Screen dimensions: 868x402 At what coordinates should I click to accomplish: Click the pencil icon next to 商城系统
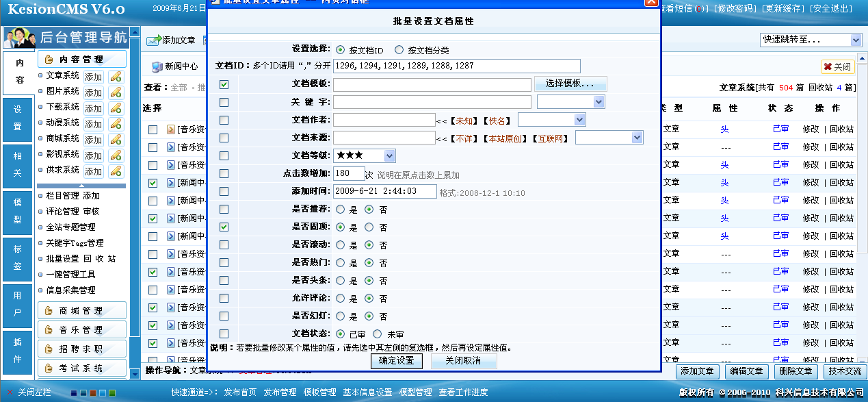click(x=116, y=140)
